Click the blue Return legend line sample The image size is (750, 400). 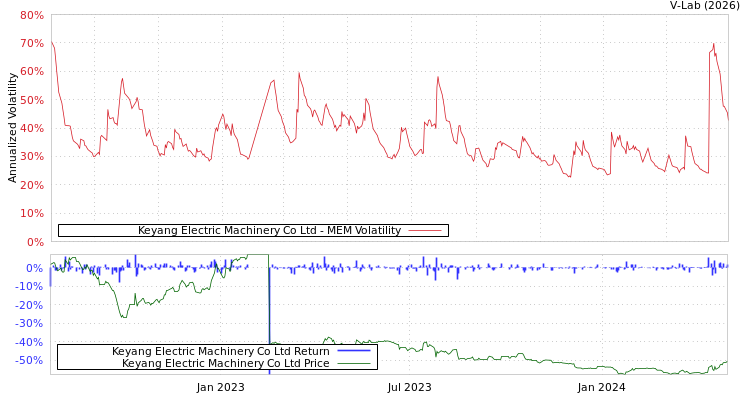[x=354, y=351]
